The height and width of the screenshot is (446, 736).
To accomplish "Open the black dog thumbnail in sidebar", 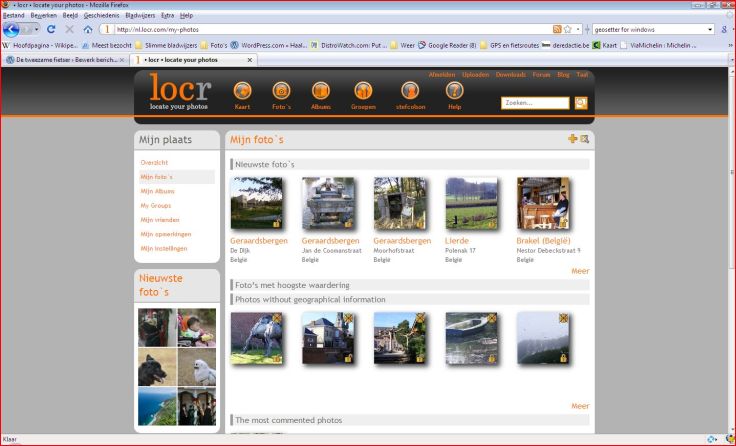I will (157, 367).
